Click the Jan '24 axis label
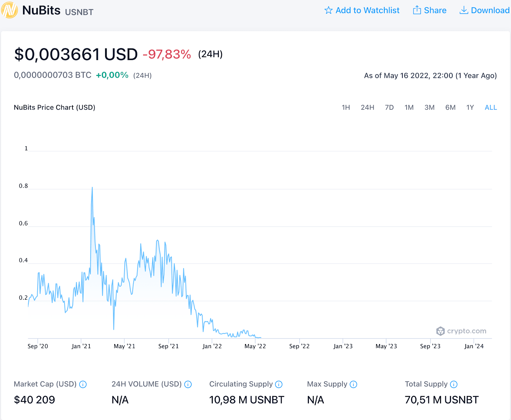511x420 pixels. click(474, 346)
